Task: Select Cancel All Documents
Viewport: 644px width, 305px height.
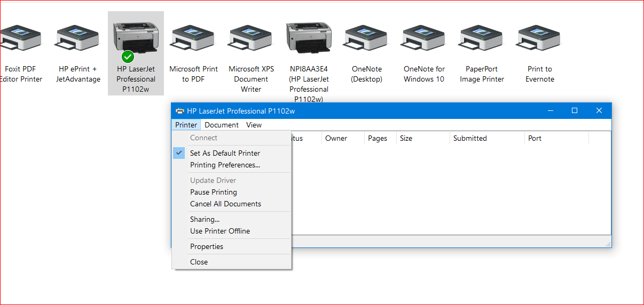Action: pyautogui.click(x=232, y=204)
